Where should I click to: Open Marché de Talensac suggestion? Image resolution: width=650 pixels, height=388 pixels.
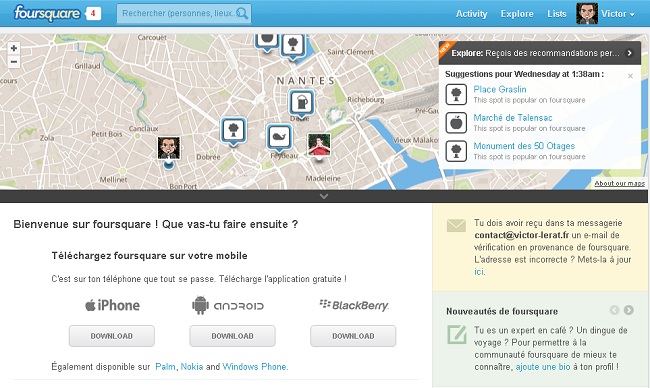pos(512,117)
